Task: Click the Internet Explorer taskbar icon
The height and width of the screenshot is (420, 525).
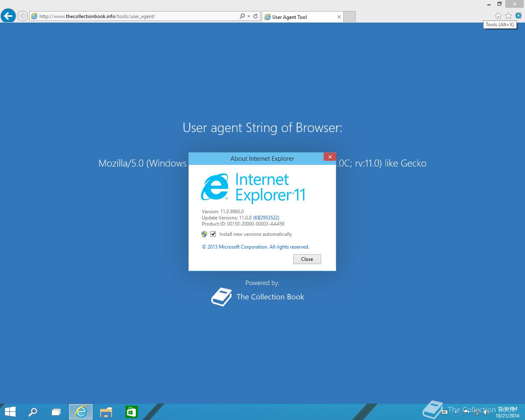Action: pos(81,412)
